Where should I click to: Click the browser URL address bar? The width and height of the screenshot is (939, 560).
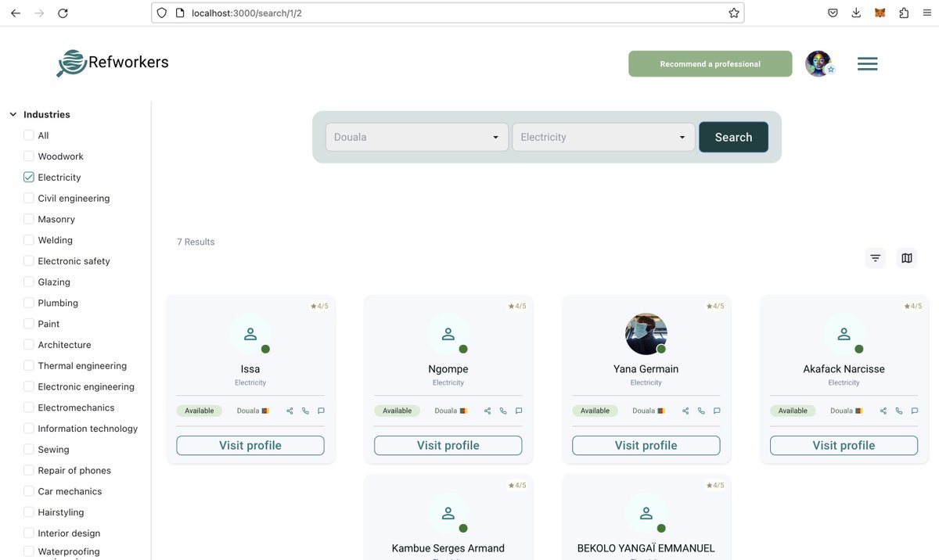(448, 13)
